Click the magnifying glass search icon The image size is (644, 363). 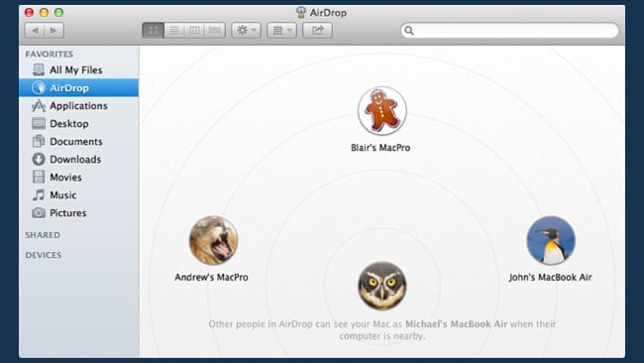tap(408, 31)
